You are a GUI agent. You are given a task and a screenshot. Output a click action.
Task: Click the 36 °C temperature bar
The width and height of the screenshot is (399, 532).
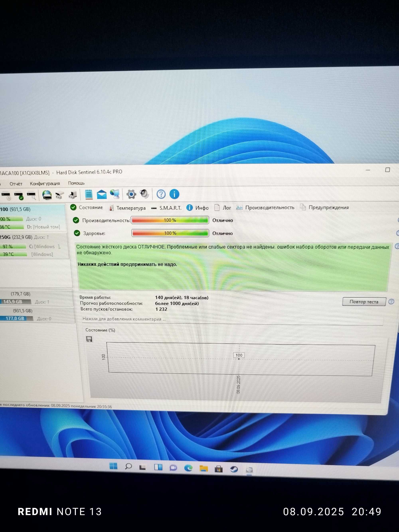(12, 227)
